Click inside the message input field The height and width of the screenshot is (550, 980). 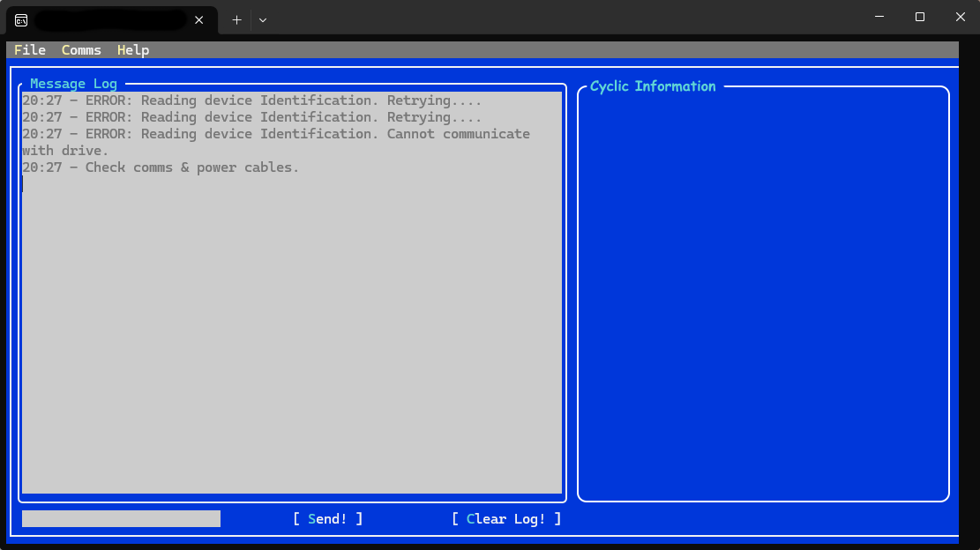(x=121, y=518)
